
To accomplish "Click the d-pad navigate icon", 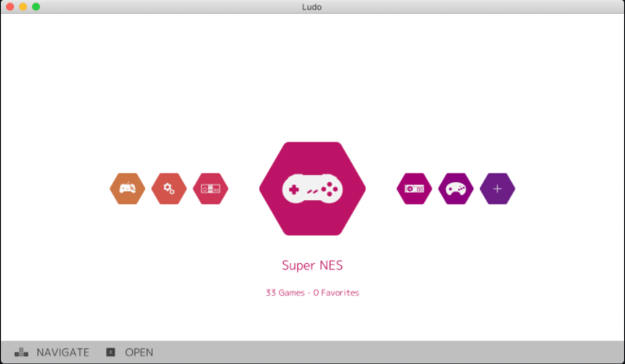I will [x=22, y=353].
